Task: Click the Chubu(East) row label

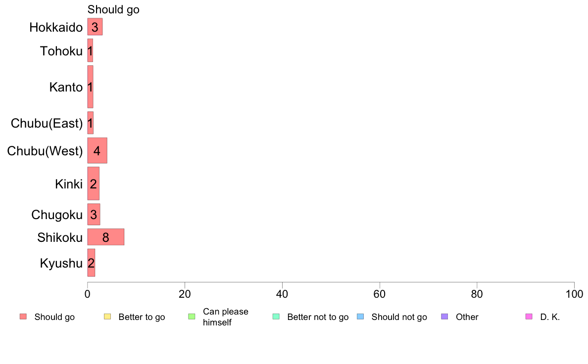Action: click(47, 123)
